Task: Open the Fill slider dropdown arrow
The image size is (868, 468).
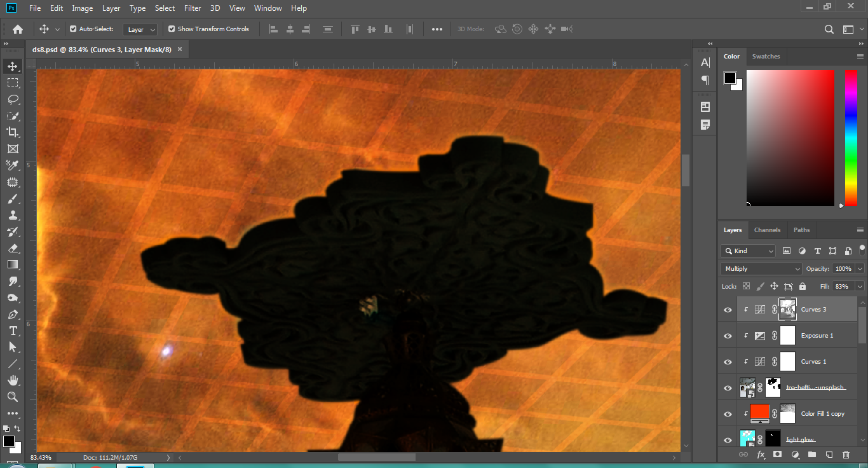Action: [860, 287]
